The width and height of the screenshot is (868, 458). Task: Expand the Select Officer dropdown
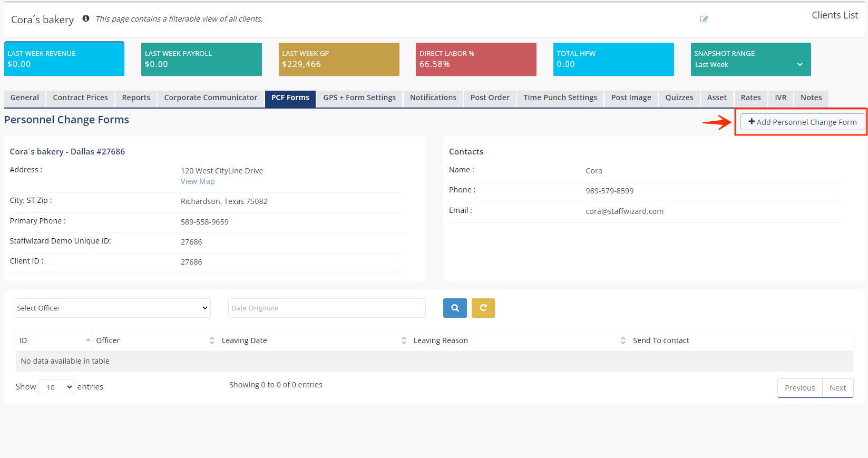(x=111, y=308)
